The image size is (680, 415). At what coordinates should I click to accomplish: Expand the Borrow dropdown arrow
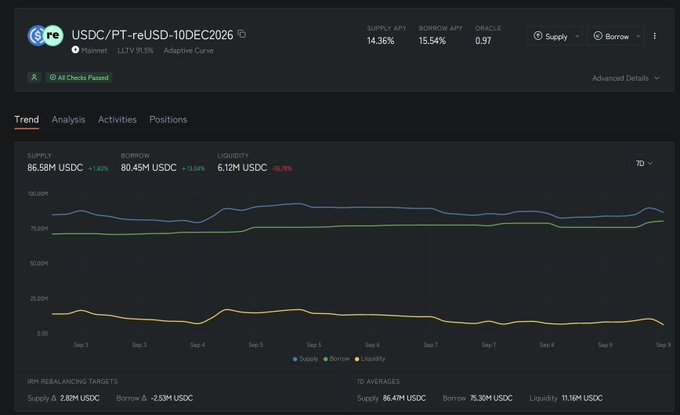638,36
